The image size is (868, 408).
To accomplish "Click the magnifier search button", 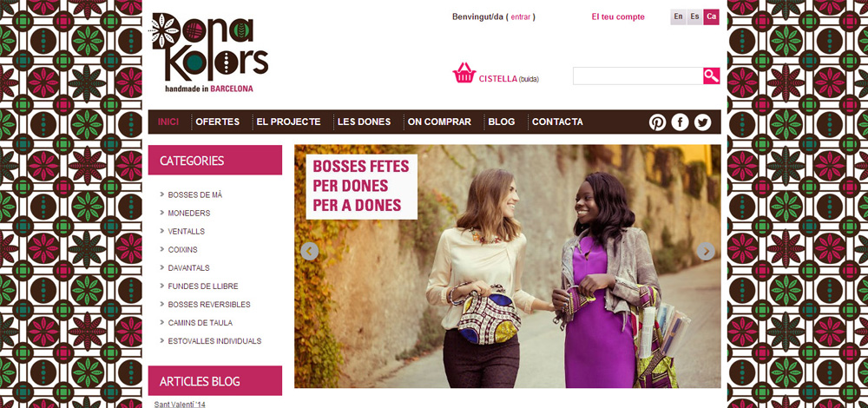I will tap(712, 76).
